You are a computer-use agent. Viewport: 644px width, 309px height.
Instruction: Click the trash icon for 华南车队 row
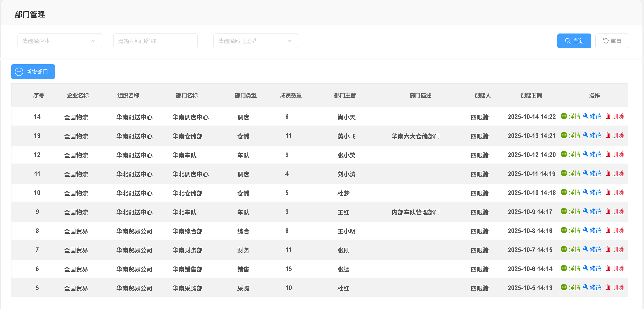608,154
